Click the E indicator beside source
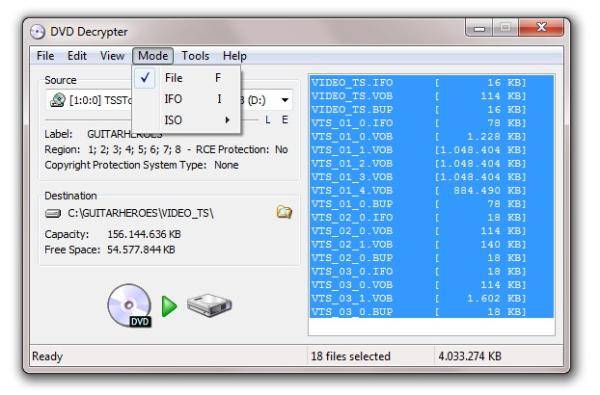The width and height of the screenshot is (600, 395). (285, 120)
